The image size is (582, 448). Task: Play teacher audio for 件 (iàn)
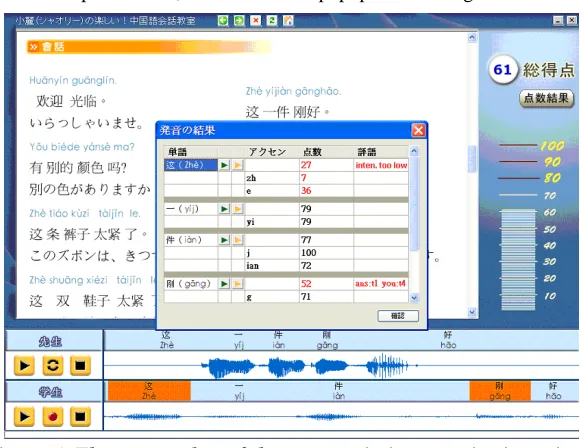tap(224, 240)
